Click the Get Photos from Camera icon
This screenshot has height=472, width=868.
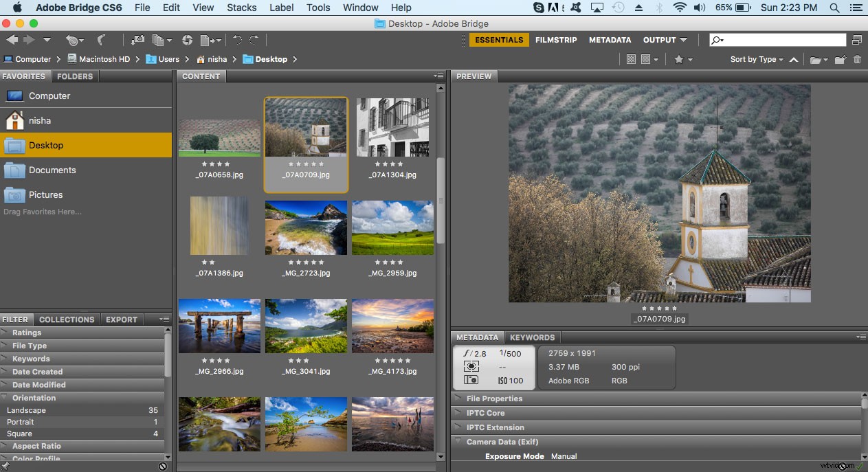(x=139, y=40)
